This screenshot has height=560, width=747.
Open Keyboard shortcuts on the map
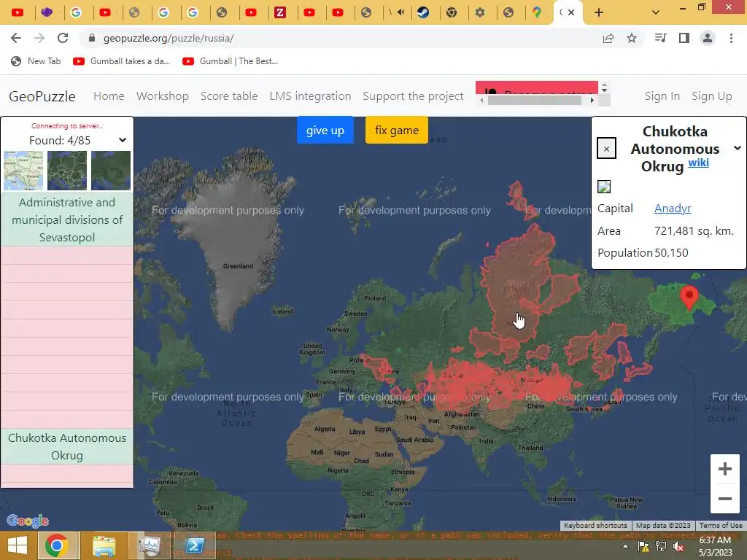(595, 525)
